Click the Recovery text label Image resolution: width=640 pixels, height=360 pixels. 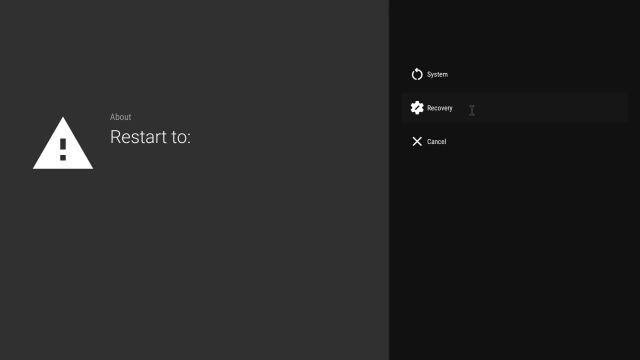(x=440, y=108)
